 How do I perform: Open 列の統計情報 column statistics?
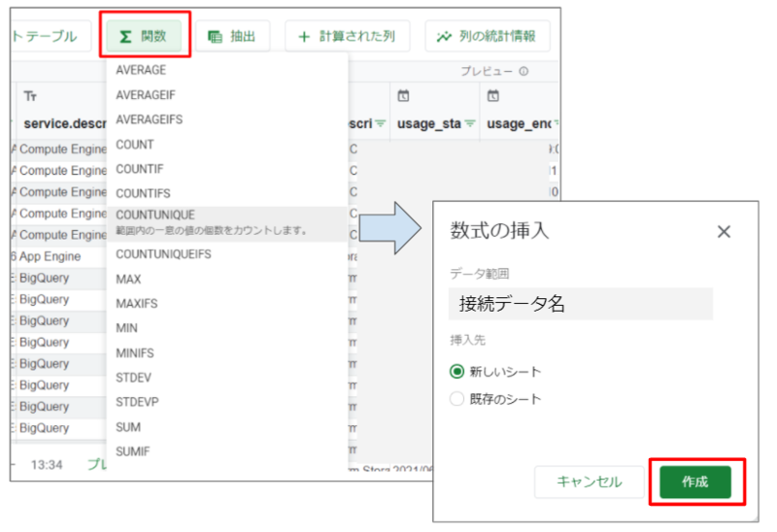tap(488, 36)
